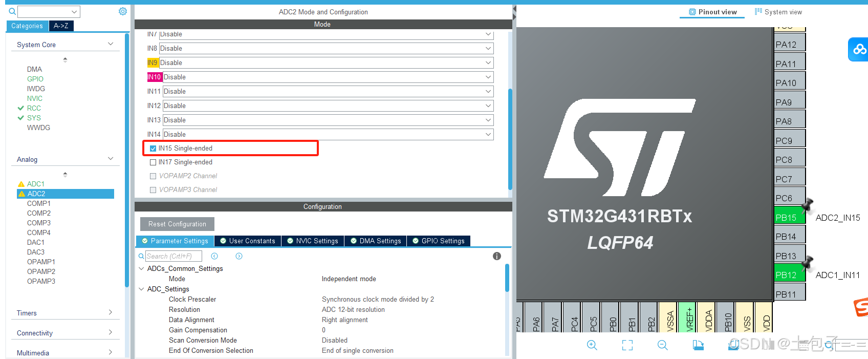This screenshot has width=868, height=359.
Task: Uncheck the IN15 Single-ended checkbox
Action: [x=153, y=149]
